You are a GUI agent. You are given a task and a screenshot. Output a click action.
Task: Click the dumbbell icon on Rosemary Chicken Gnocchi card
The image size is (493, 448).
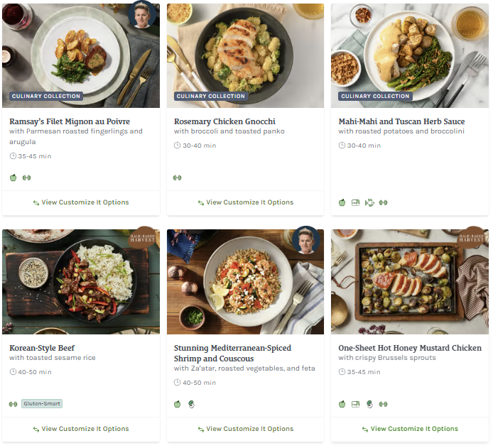point(178,177)
